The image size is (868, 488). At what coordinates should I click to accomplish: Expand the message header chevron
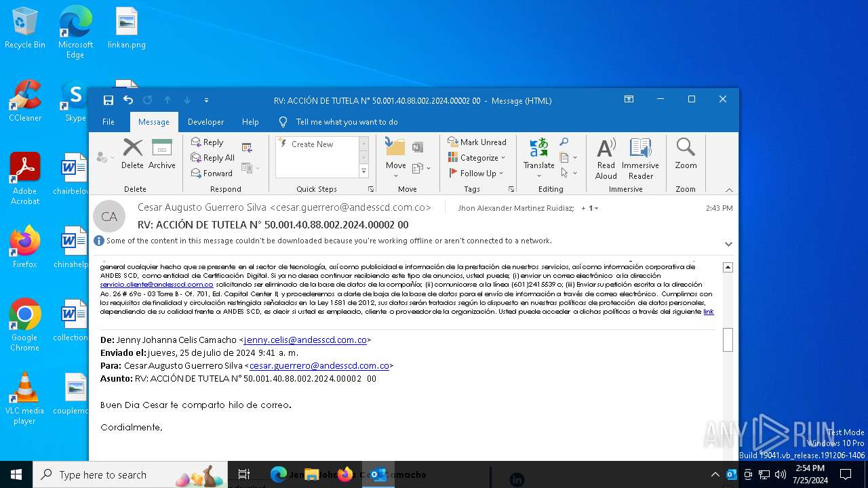coord(728,244)
